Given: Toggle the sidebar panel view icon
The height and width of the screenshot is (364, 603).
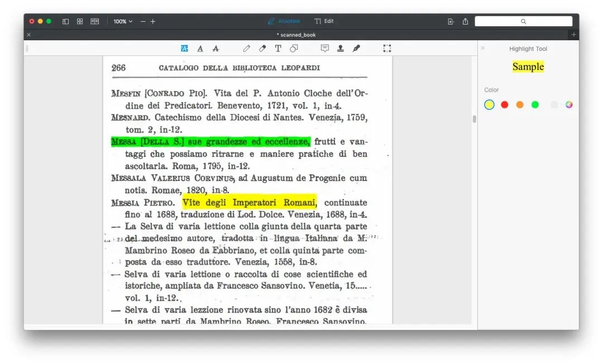Looking at the screenshot, I should (x=66, y=22).
